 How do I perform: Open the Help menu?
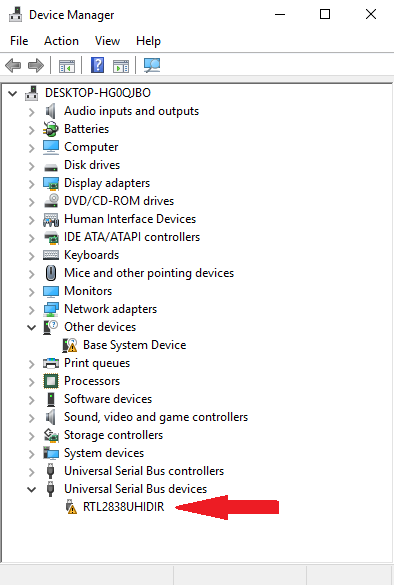148,41
